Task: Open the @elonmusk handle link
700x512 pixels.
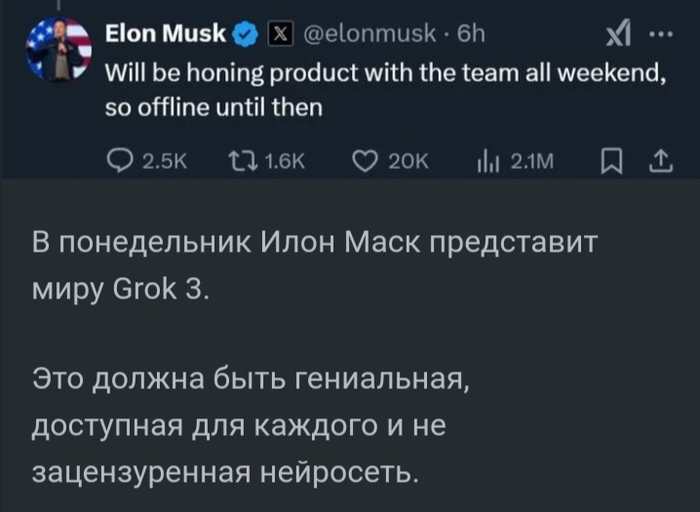Action: pyautogui.click(x=368, y=37)
